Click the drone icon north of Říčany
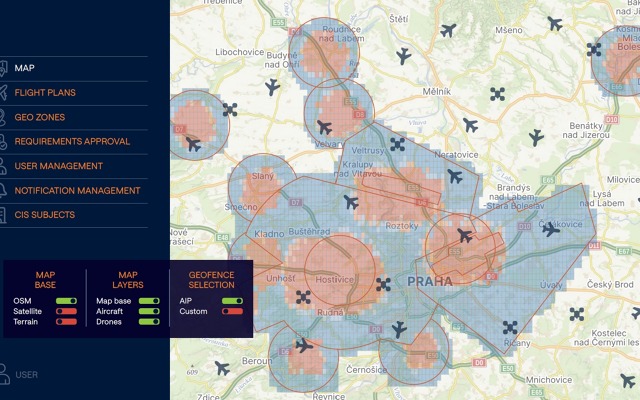Viewport: 640px width, 400px height. 507,327
